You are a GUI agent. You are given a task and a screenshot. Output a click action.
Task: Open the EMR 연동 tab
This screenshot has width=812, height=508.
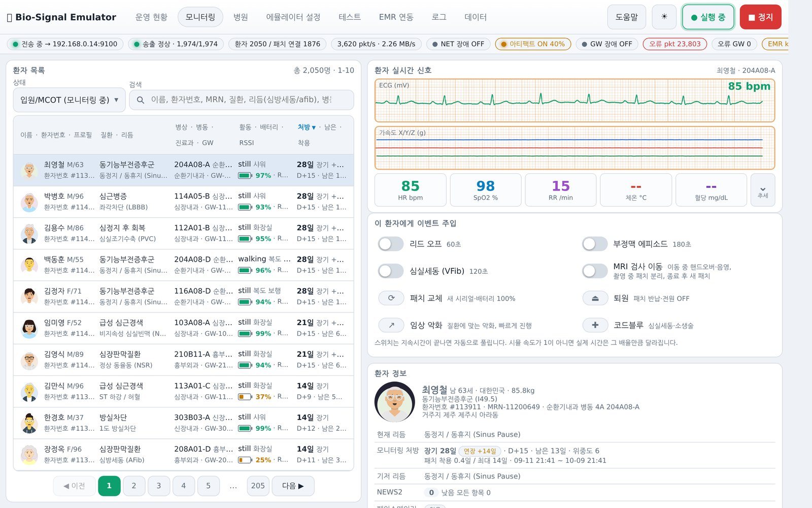[396, 17]
